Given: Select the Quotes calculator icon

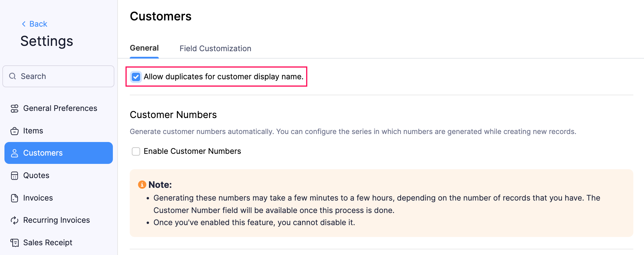Looking at the screenshot, I should 15,175.
